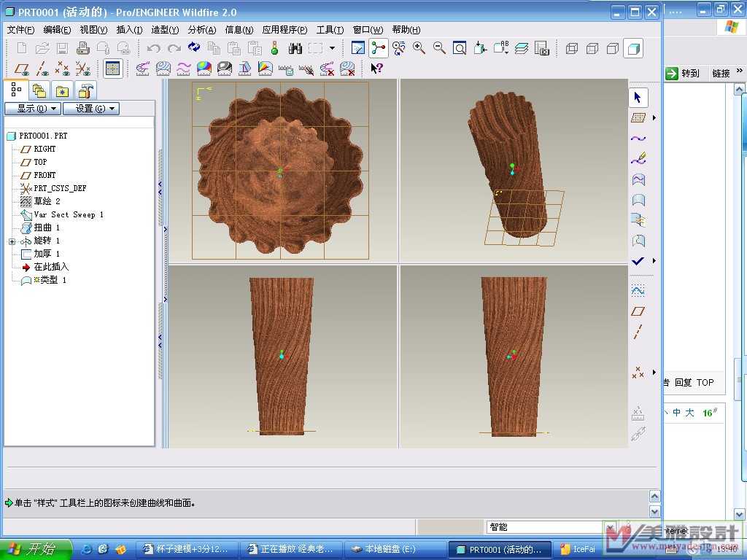Click the Done checkmark in the style toolbar

click(638, 261)
